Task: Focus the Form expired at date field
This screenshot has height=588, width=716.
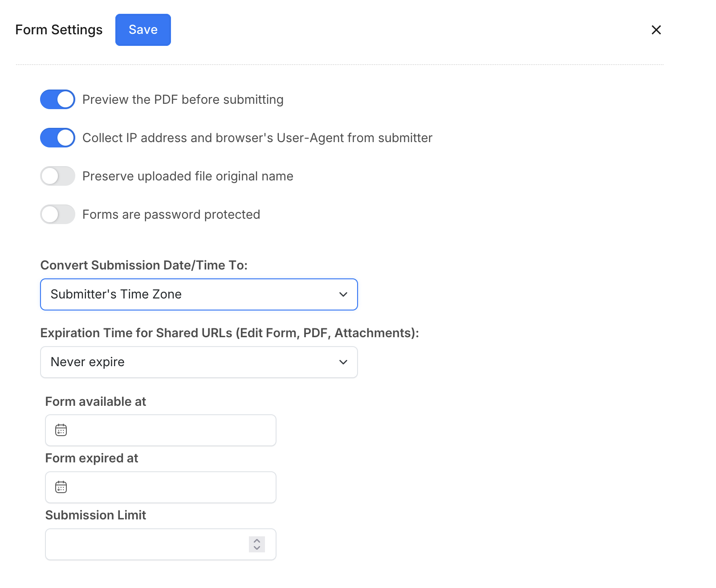Action: click(169, 487)
